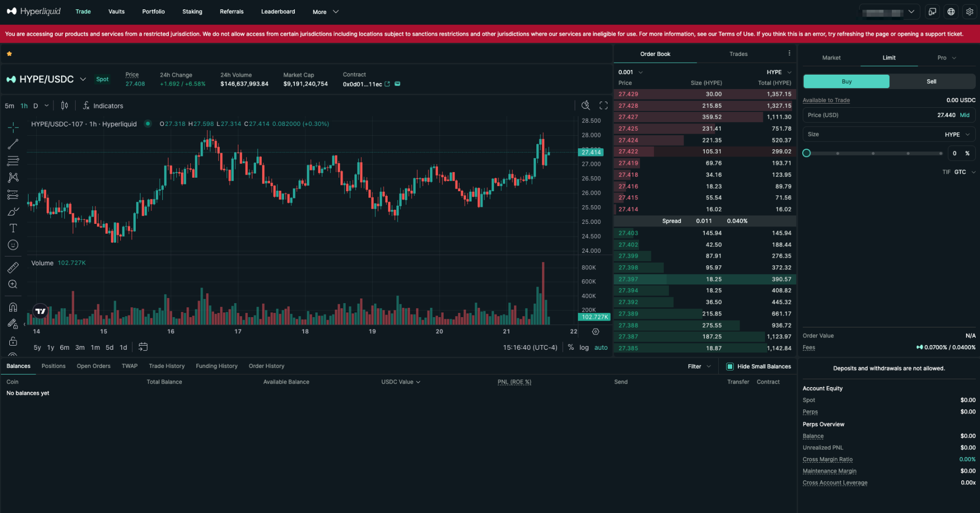Viewport: 980px width, 513px height.
Task: Open the order book precision dropdown
Action: [629, 72]
